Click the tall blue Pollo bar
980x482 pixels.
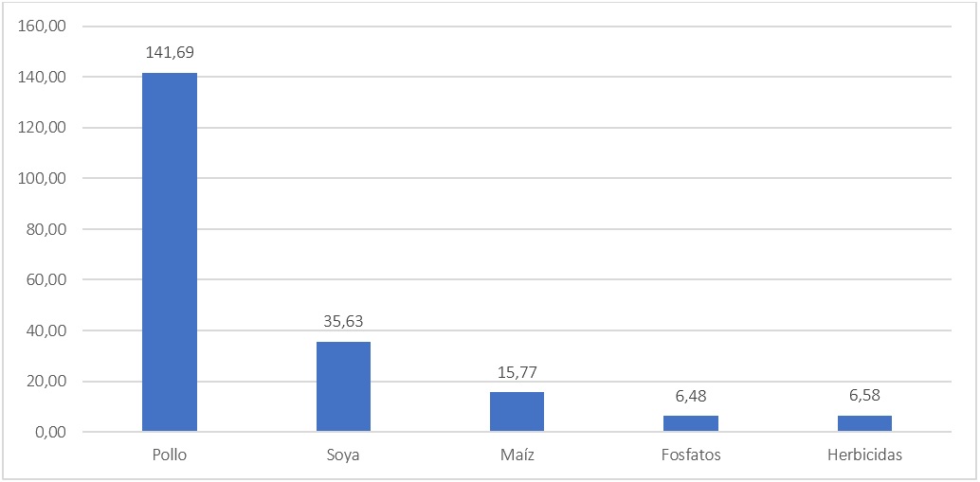click(x=170, y=252)
